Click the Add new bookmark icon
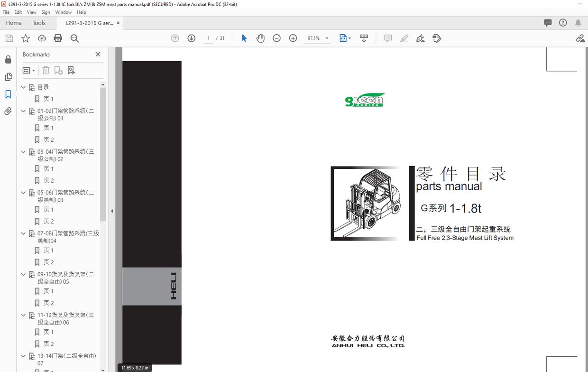The image size is (588, 372). click(x=58, y=70)
